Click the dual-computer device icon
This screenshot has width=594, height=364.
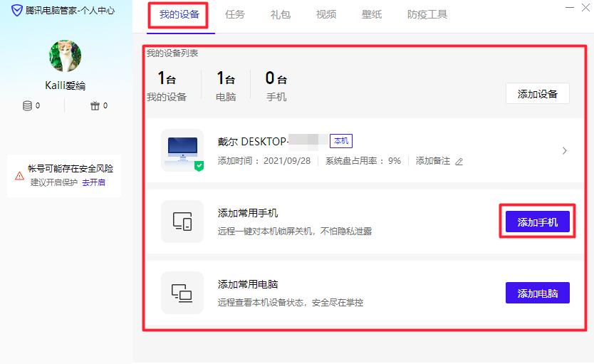click(182, 293)
